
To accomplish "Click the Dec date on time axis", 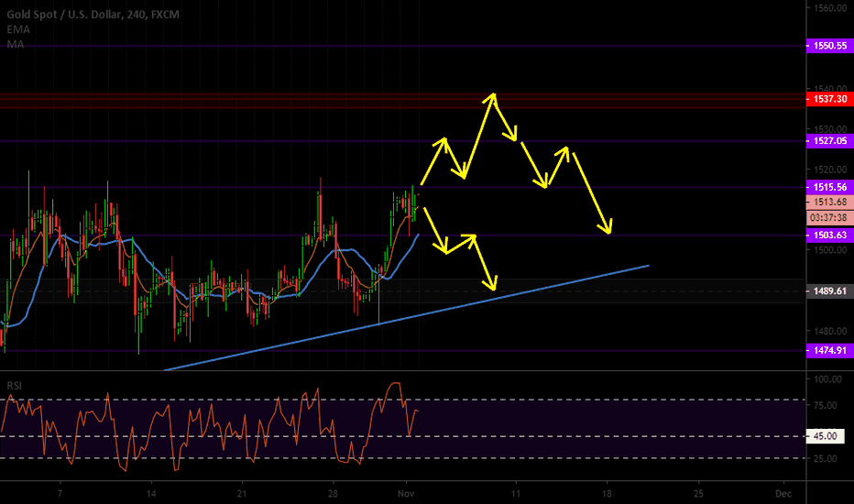I will coord(783,494).
